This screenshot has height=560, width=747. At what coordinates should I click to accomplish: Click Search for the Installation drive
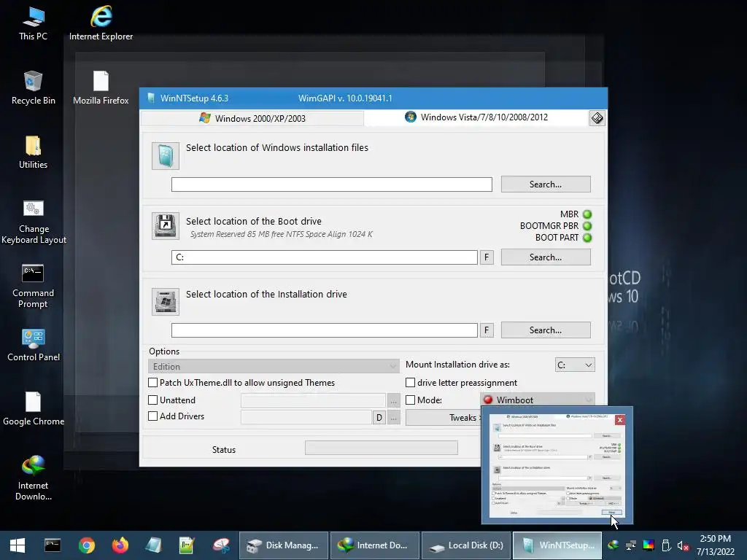546,330
